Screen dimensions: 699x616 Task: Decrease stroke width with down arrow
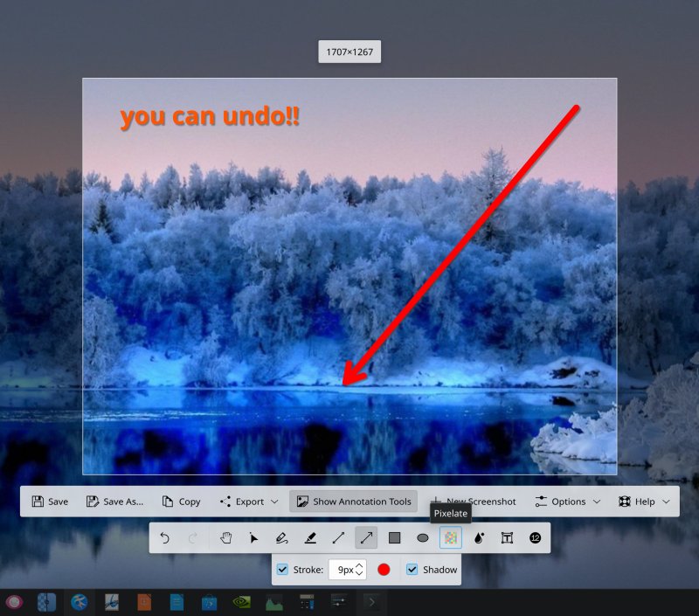point(359,573)
